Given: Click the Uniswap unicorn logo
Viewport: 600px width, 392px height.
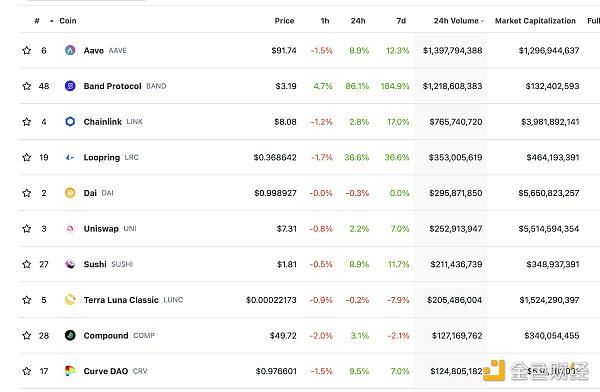Looking at the screenshot, I should (70, 229).
